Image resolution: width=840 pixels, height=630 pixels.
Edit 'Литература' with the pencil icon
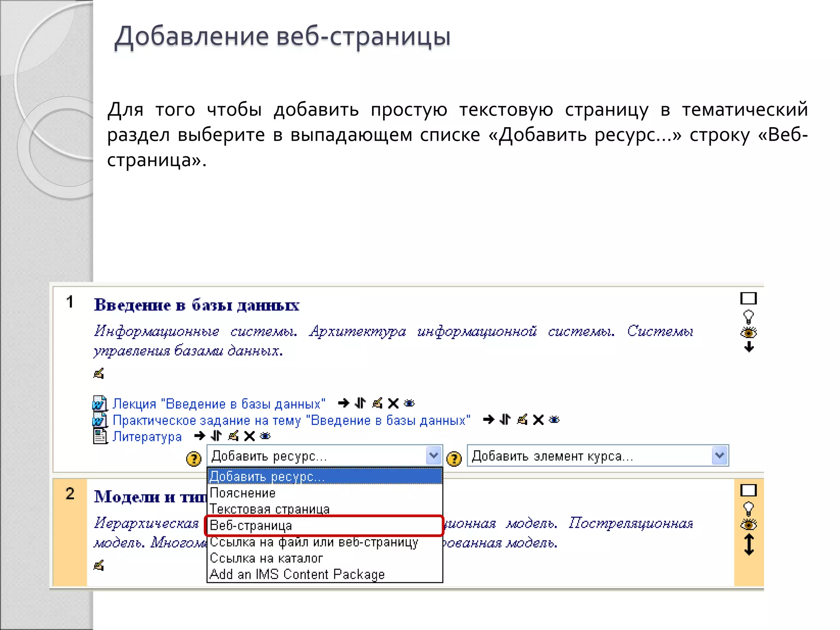point(233,436)
